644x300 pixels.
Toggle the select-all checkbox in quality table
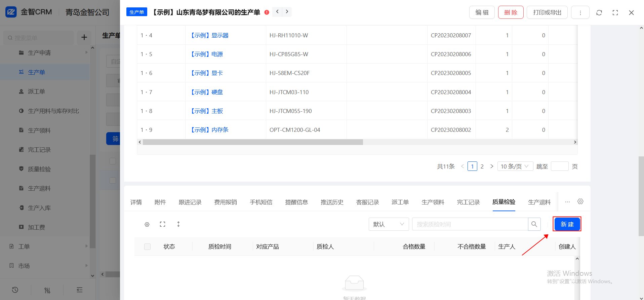tap(147, 247)
